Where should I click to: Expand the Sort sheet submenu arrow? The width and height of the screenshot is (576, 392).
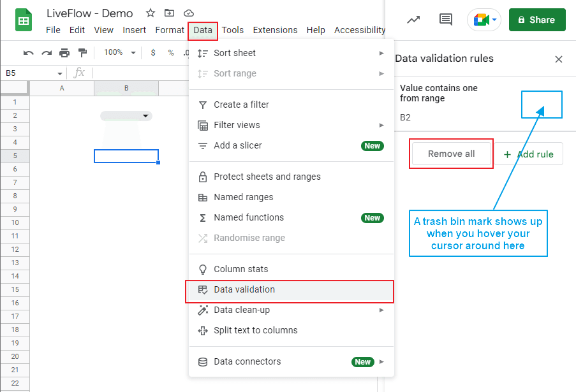381,53
